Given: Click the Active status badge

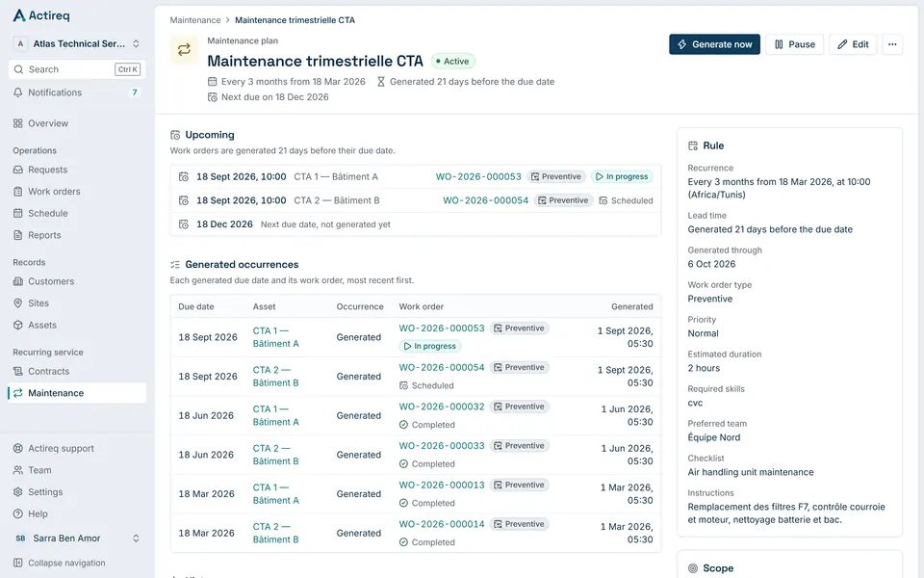Looking at the screenshot, I should (x=452, y=62).
